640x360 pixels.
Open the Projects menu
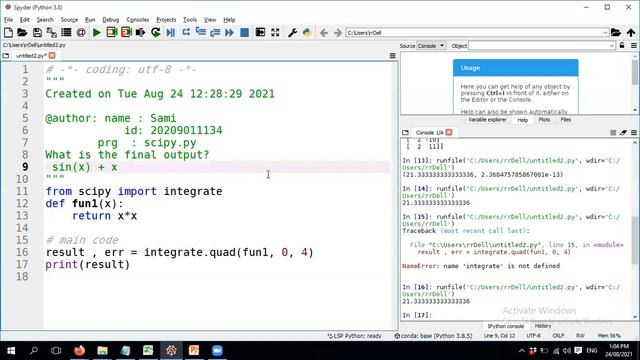(166, 20)
